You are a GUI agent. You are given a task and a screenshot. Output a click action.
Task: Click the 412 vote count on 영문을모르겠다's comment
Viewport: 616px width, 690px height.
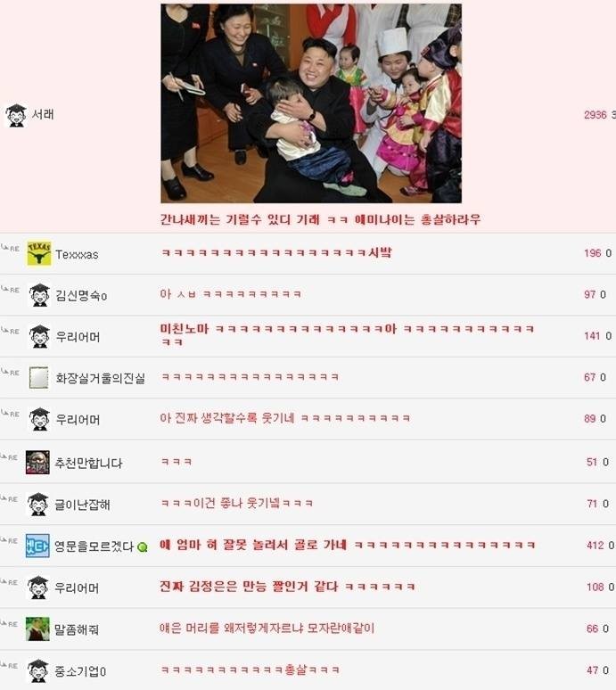click(595, 546)
